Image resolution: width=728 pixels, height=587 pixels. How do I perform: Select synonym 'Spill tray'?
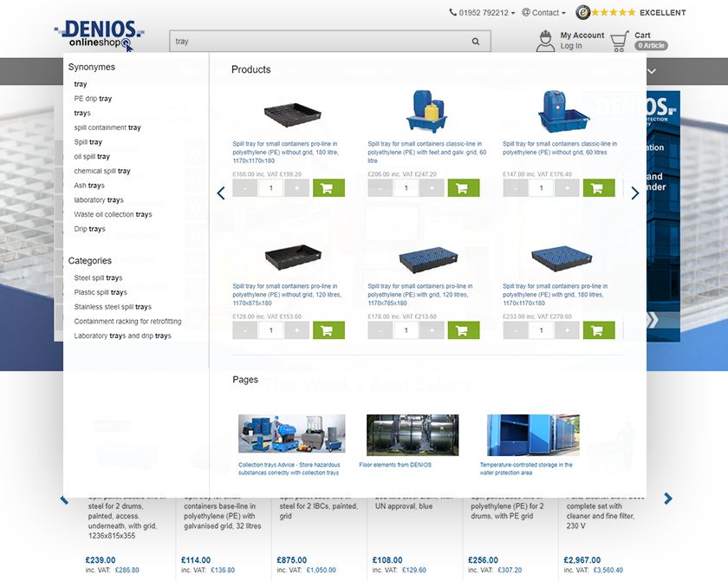click(x=88, y=141)
